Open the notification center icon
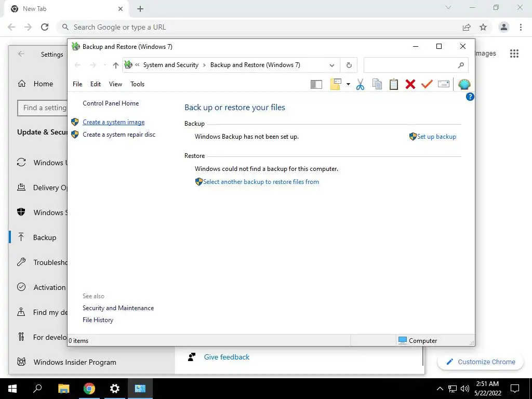Screen dimensions: 532x399 (515, 389)
